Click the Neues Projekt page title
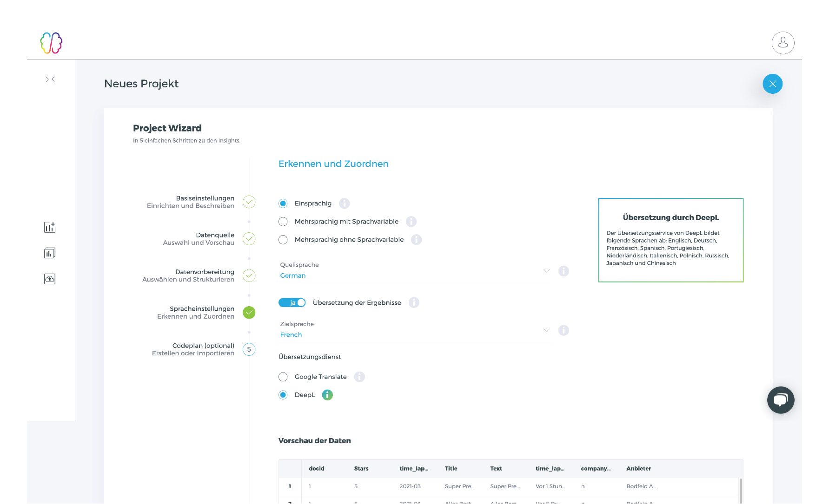This screenshot has height=504, width=829. [141, 84]
